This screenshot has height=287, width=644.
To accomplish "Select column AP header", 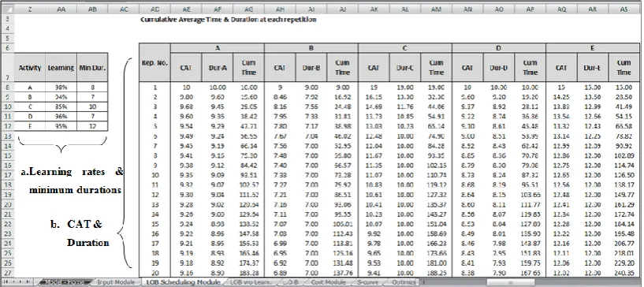I will pos(530,9).
